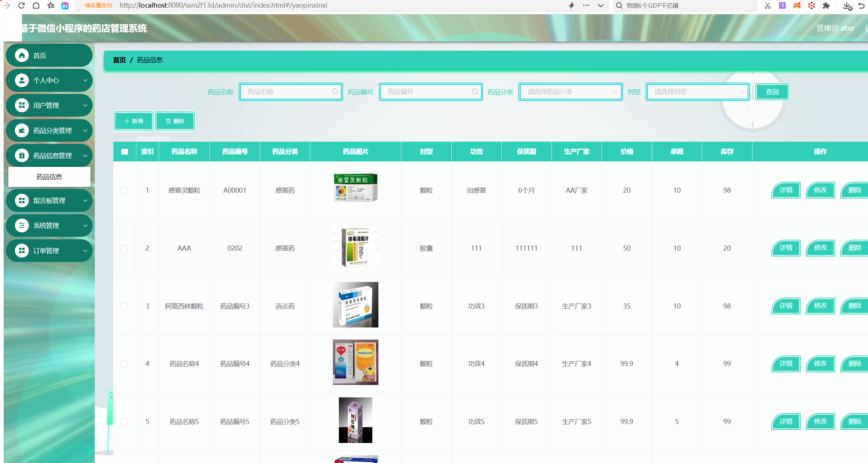Click the bookmark star icon

point(51,5)
